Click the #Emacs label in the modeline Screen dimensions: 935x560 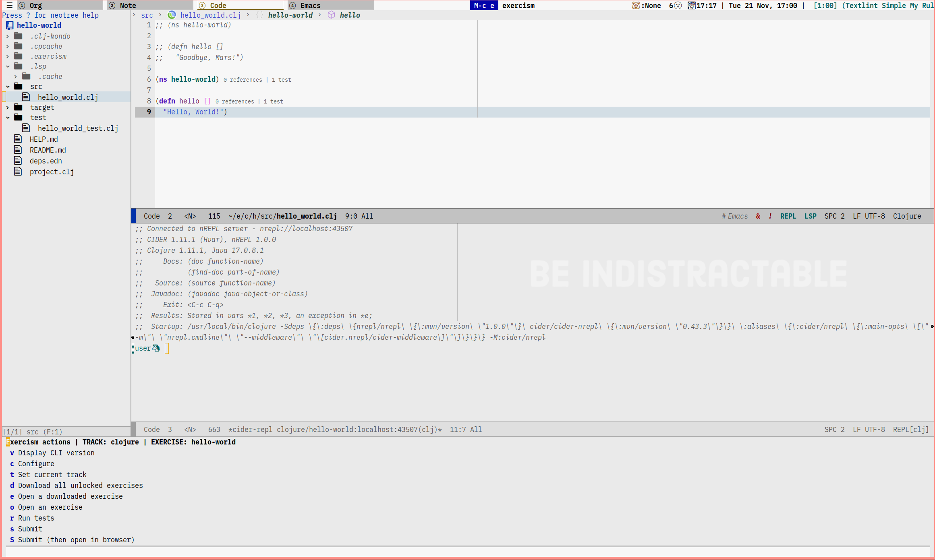734,216
